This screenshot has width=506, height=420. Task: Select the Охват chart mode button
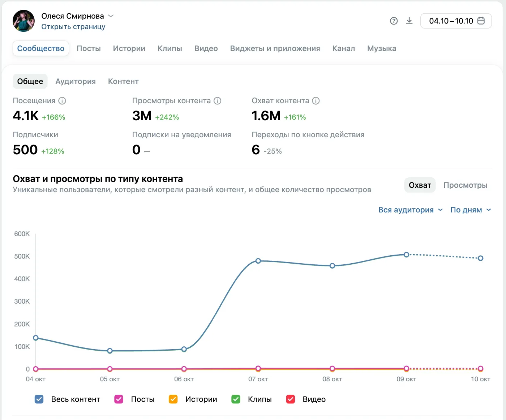(x=420, y=185)
